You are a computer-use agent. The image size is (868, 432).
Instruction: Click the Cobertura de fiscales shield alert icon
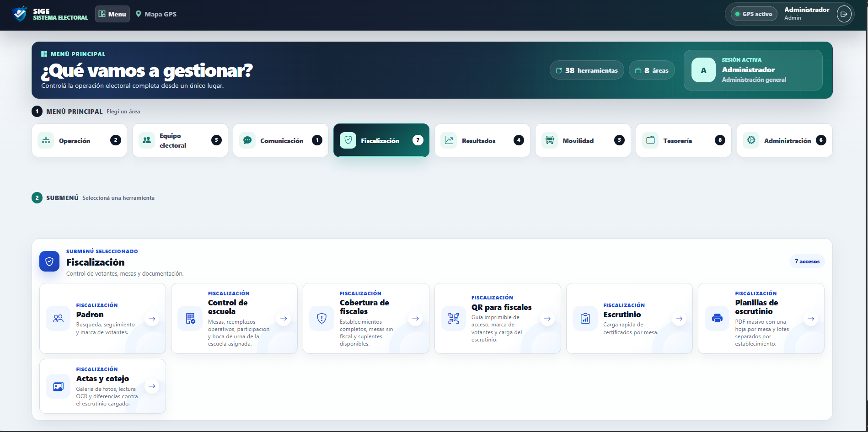[x=321, y=318]
